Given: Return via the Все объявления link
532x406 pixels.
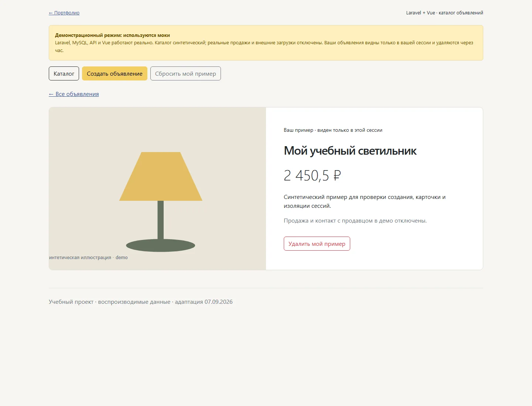Looking at the screenshot, I should point(74,94).
